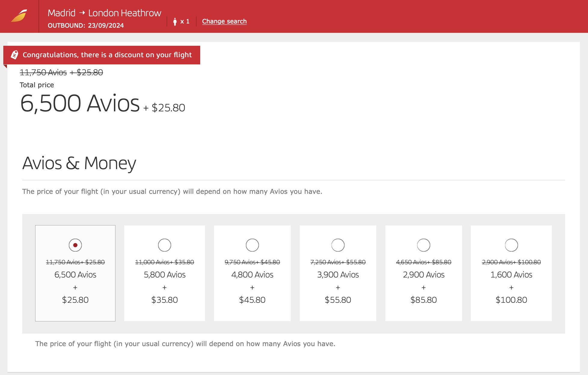This screenshot has width=588, height=375.
Task: Click the passenger icon in the header
Action: pos(175,21)
